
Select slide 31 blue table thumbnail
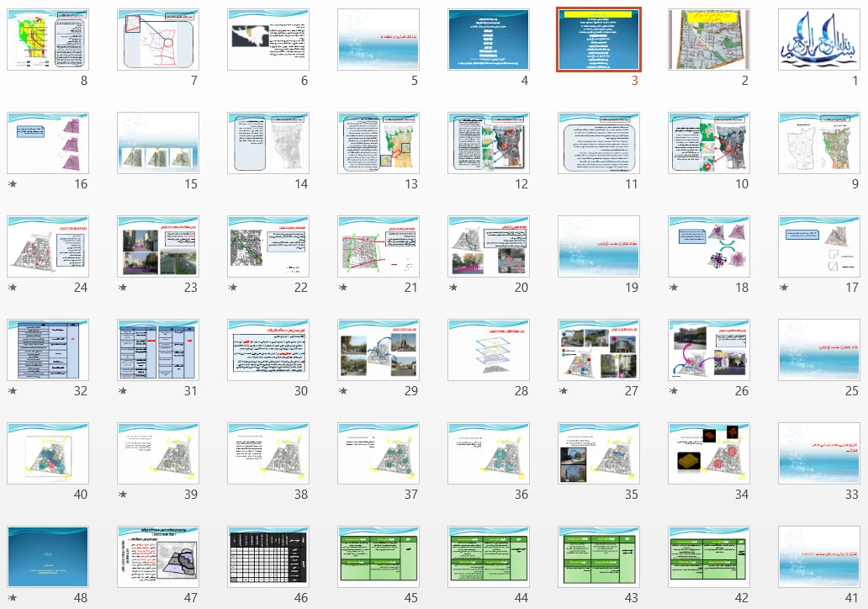157,350
